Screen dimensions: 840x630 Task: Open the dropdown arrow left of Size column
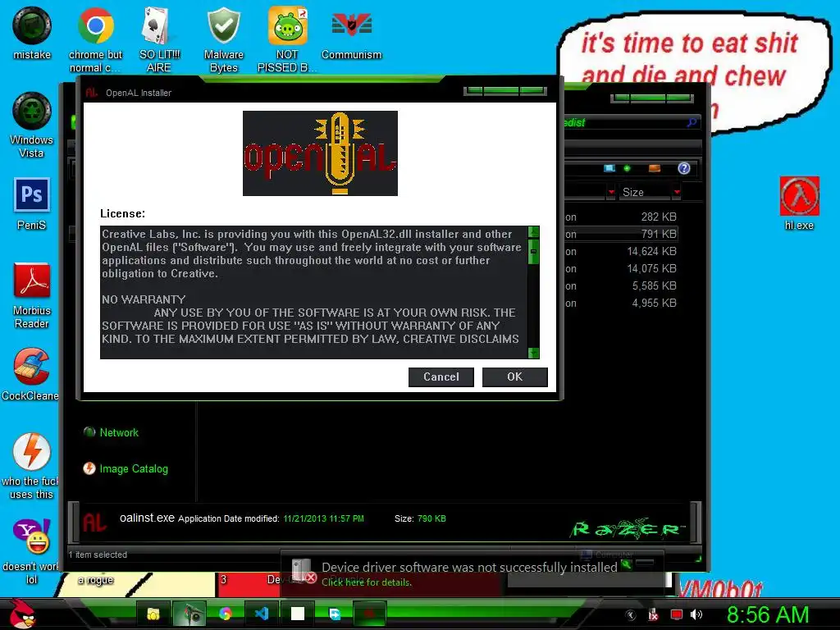(611, 192)
